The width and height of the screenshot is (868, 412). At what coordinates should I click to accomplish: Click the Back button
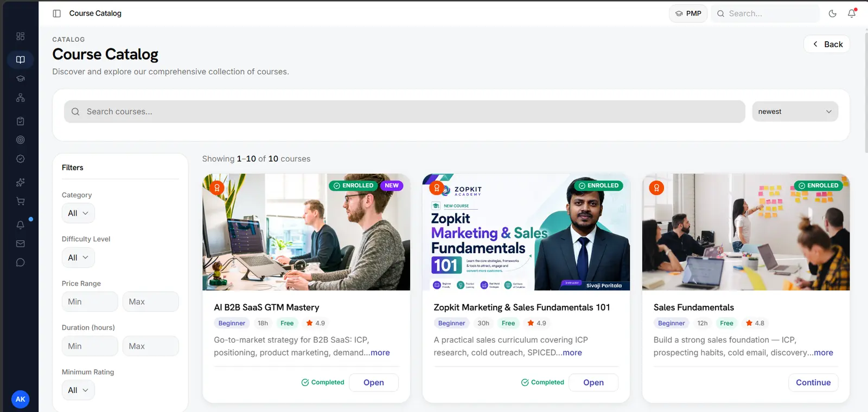click(827, 44)
